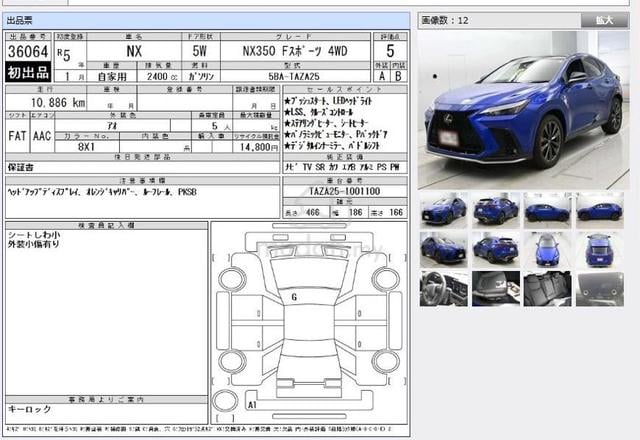Click the inspector note シートしわ小
Image resolution: width=640 pixels, height=440 pixels.
(x=34, y=235)
